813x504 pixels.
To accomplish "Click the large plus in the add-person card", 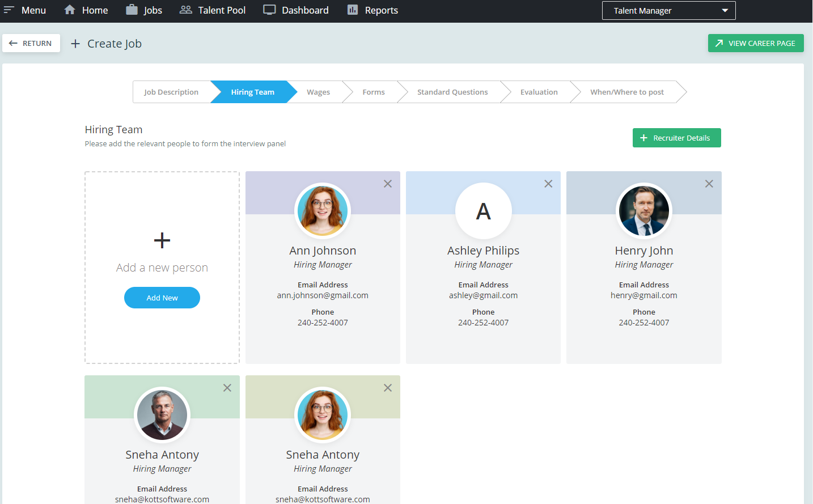I will click(162, 240).
